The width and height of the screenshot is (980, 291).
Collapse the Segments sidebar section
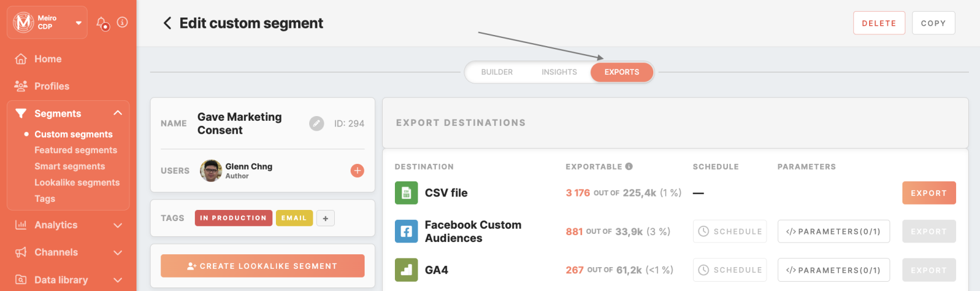point(118,113)
